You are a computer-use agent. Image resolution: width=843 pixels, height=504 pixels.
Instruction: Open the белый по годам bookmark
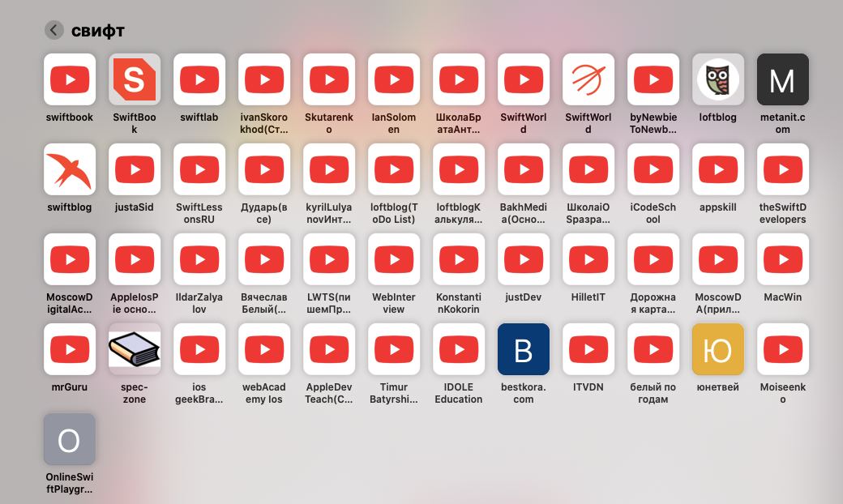[x=653, y=349]
